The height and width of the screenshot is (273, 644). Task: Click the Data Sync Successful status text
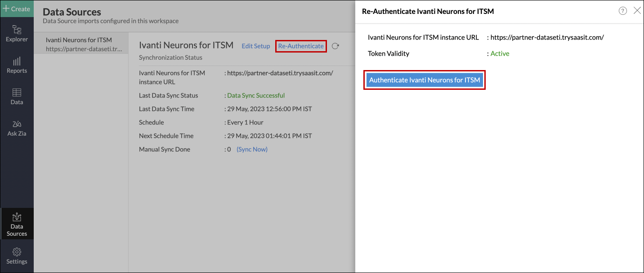[255, 95]
